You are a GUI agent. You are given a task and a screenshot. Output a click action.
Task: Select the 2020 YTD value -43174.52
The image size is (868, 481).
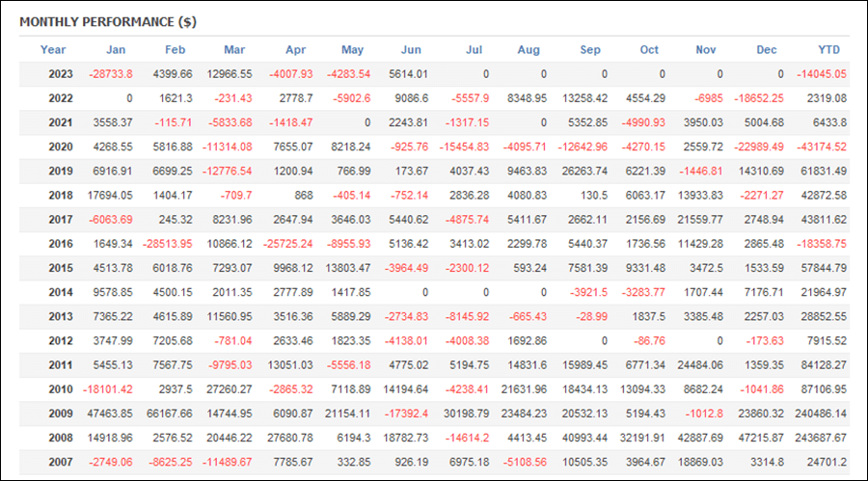click(822, 147)
